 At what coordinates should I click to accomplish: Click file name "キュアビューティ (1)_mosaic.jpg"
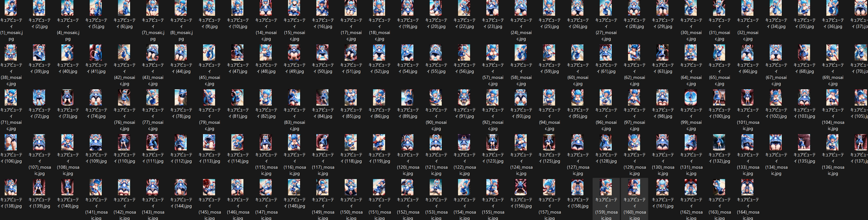click(x=11, y=29)
